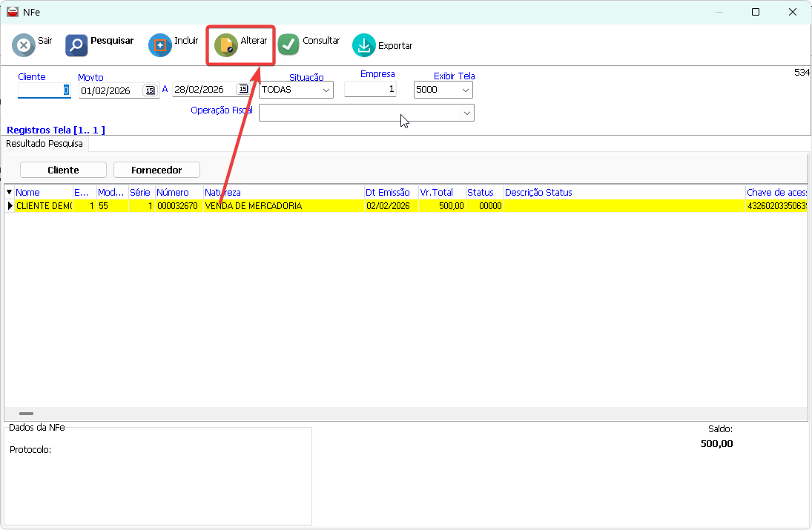Select the VENDA DE MERCADORIA row

[x=282, y=206]
